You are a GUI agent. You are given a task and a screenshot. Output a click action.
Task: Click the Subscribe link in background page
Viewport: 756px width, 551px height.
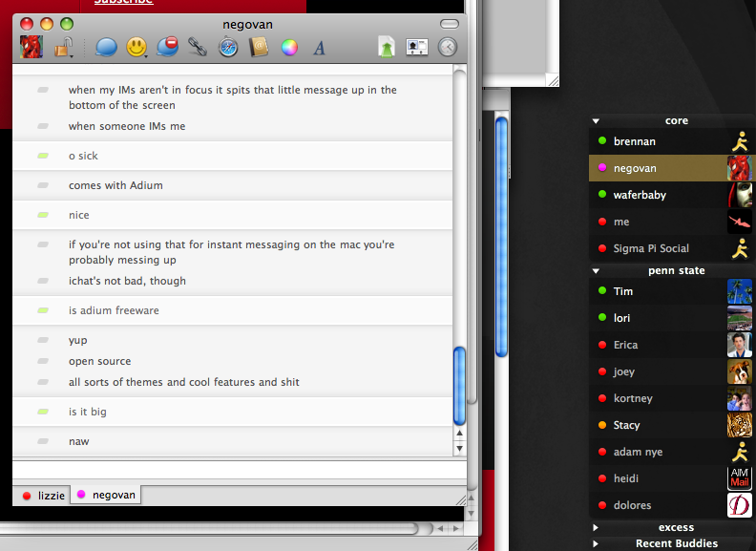(124, 2)
